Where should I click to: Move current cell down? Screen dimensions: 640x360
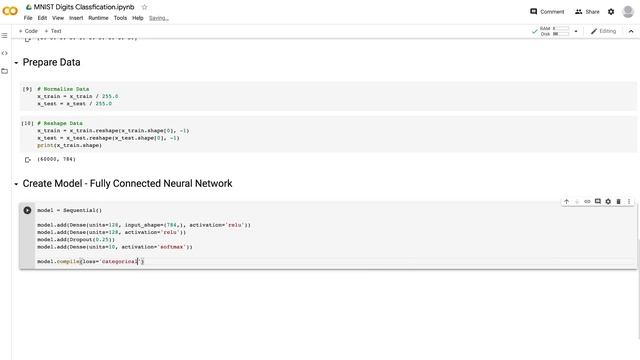pyautogui.click(x=577, y=201)
